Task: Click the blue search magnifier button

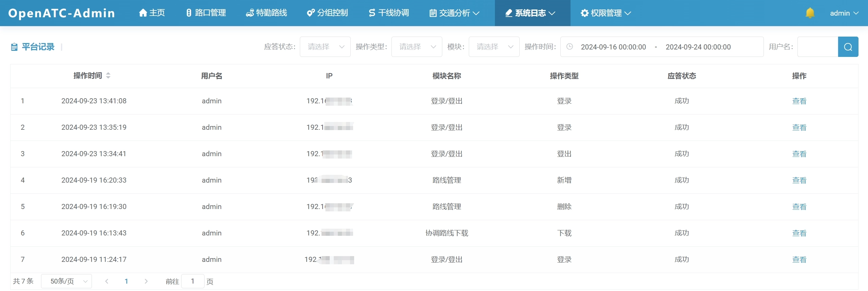Action: pos(848,47)
